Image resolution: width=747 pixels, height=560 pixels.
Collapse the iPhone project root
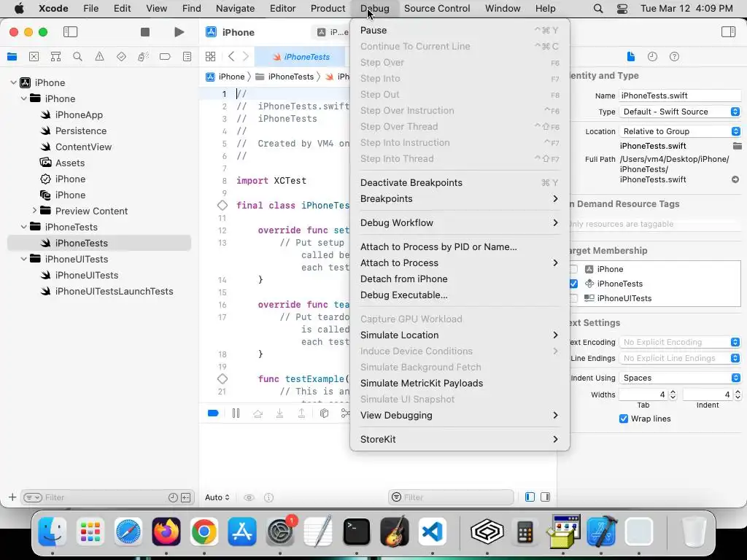click(13, 82)
